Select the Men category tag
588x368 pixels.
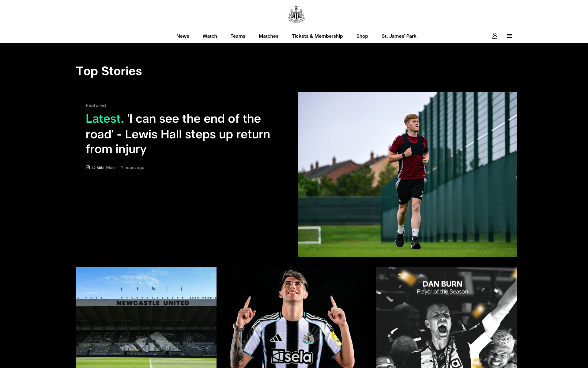coord(110,167)
